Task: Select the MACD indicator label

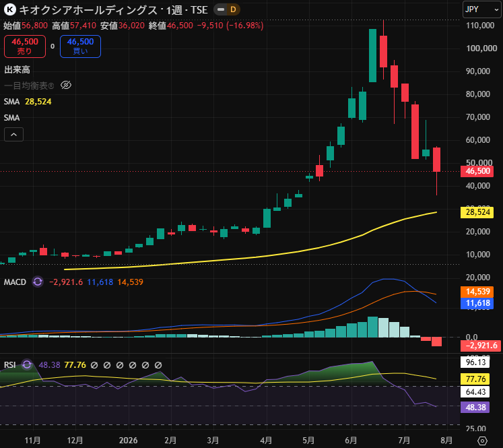Action: (x=15, y=282)
